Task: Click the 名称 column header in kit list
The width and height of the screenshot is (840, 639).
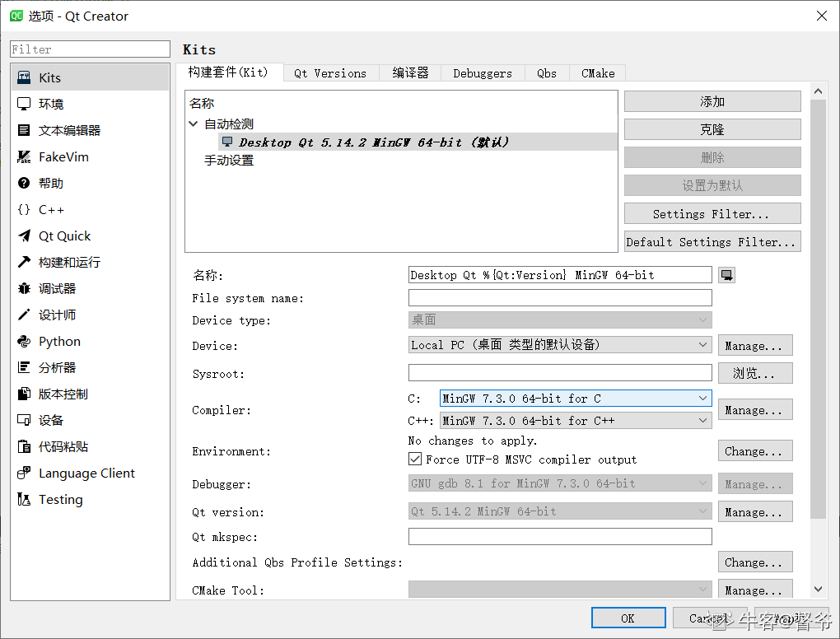Action: point(202,103)
